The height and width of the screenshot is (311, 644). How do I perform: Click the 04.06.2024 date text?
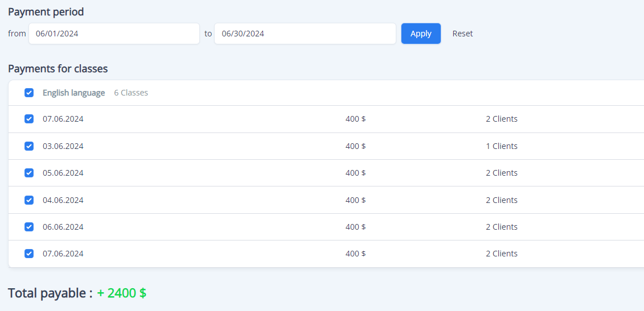[63, 200]
